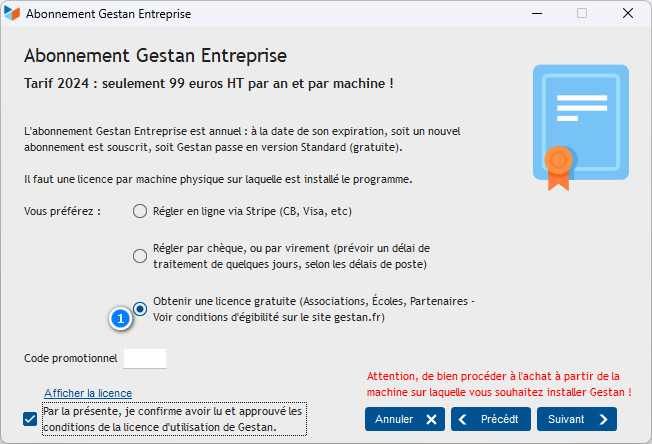Close the Abonnement Gestan Entreprise window

(627, 15)
